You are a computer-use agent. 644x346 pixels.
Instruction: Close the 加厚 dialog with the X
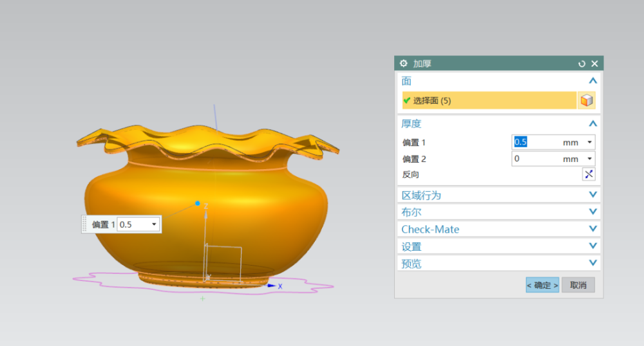594,64
